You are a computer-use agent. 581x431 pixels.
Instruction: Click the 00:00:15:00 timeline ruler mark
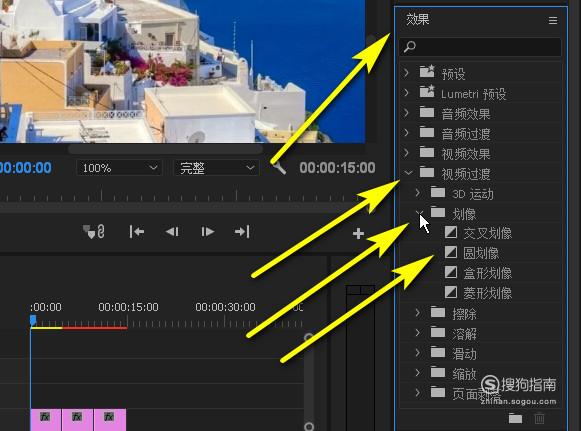point(128,307)
